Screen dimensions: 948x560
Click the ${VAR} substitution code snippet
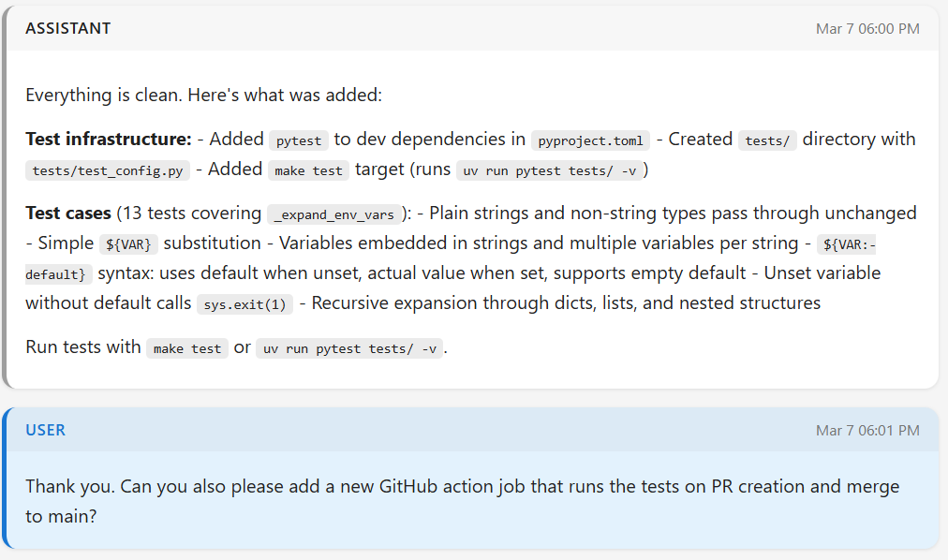(129, 243)
